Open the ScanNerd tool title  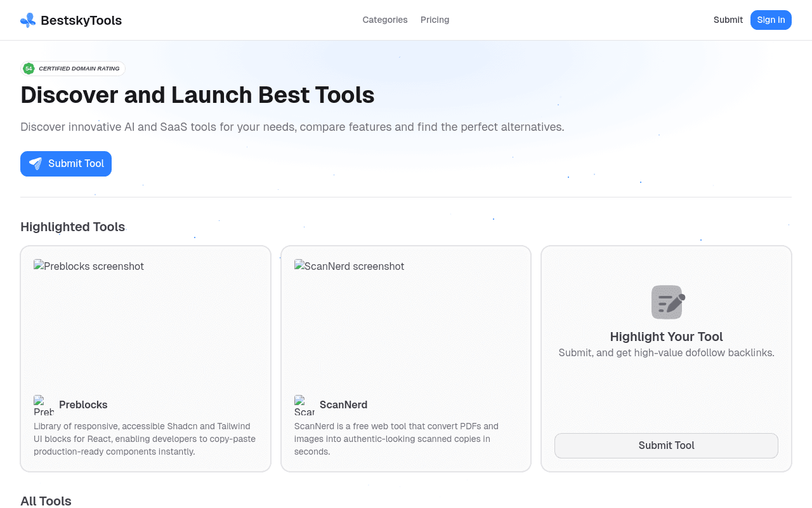[343, 404]
